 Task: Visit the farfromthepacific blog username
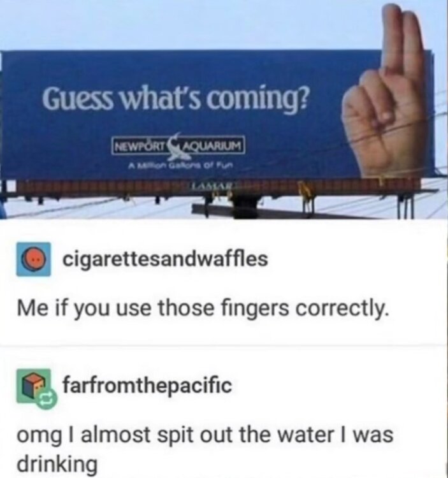147,386
